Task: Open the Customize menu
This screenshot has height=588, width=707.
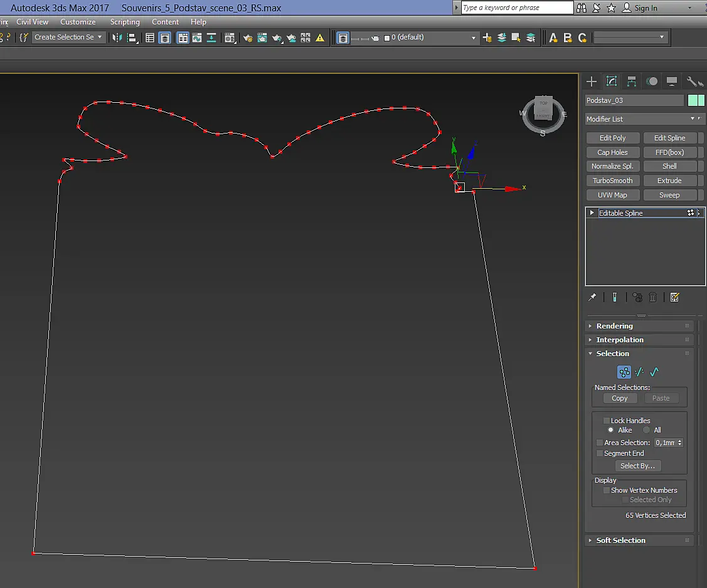Action: (x=78, y=22)
